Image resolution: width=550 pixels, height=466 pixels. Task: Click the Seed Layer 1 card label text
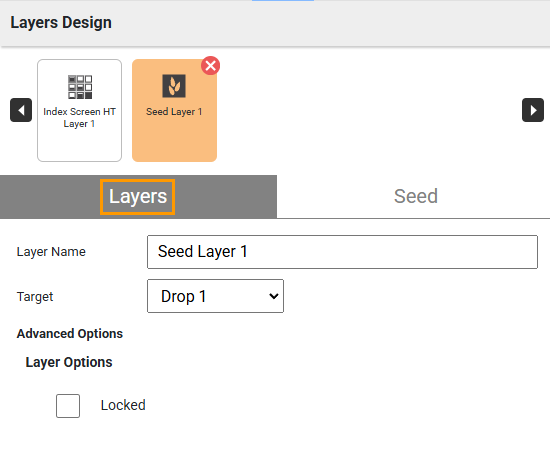[174, 112]
